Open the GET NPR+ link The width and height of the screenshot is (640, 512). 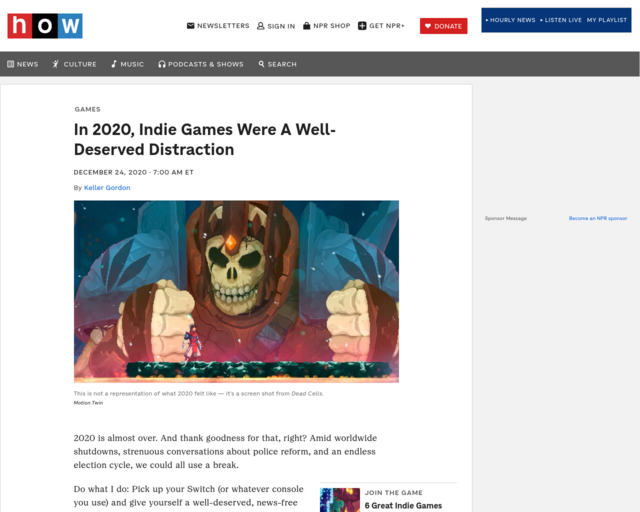coord(387,26)
